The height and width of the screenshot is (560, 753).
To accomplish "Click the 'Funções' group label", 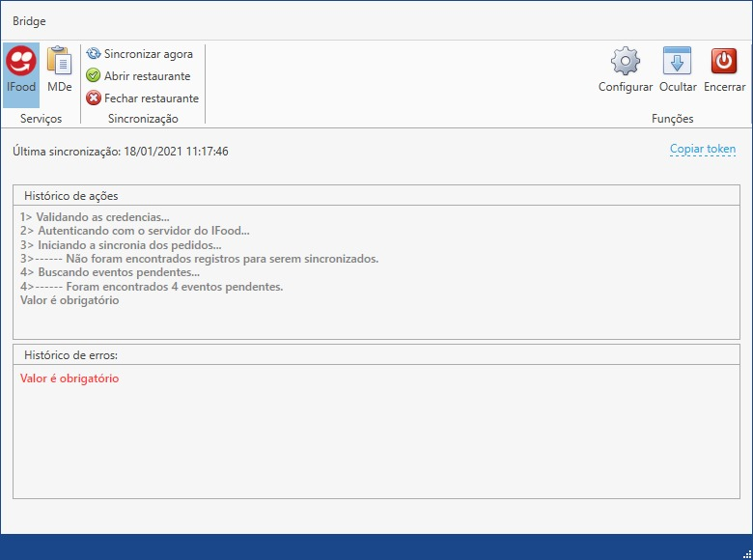I will tap(672, 119).
